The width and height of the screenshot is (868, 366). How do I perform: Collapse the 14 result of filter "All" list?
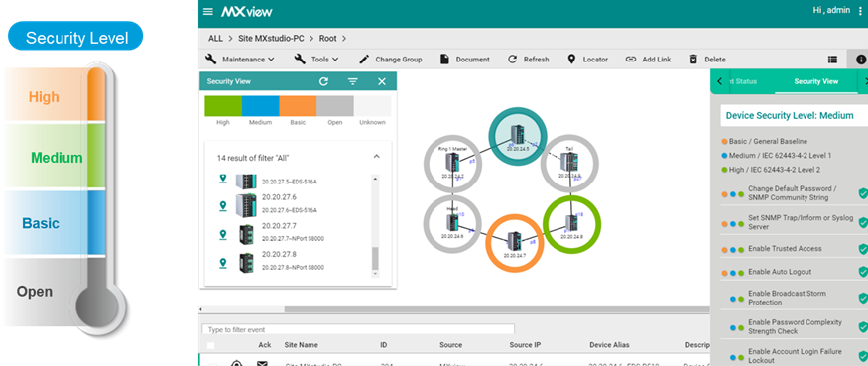coord(376,157)
